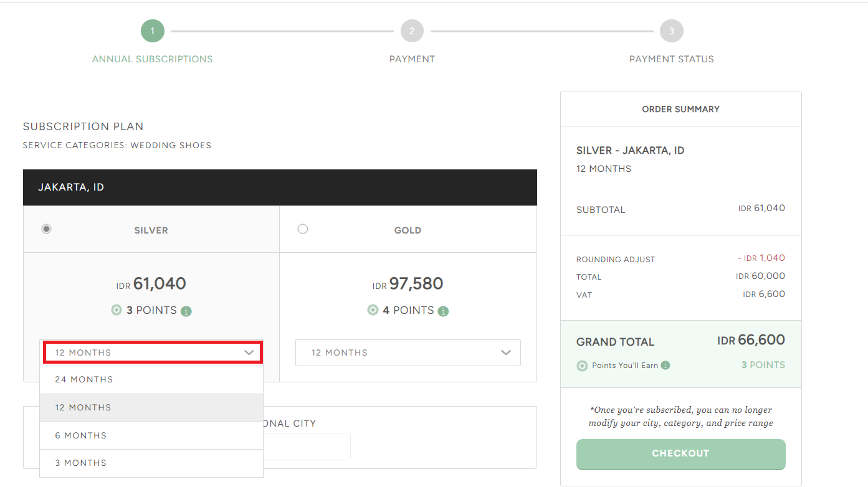Go to step 1 Annual Subscriptions
Viewport: 868px width, 487px height.
tap(153, 31)
